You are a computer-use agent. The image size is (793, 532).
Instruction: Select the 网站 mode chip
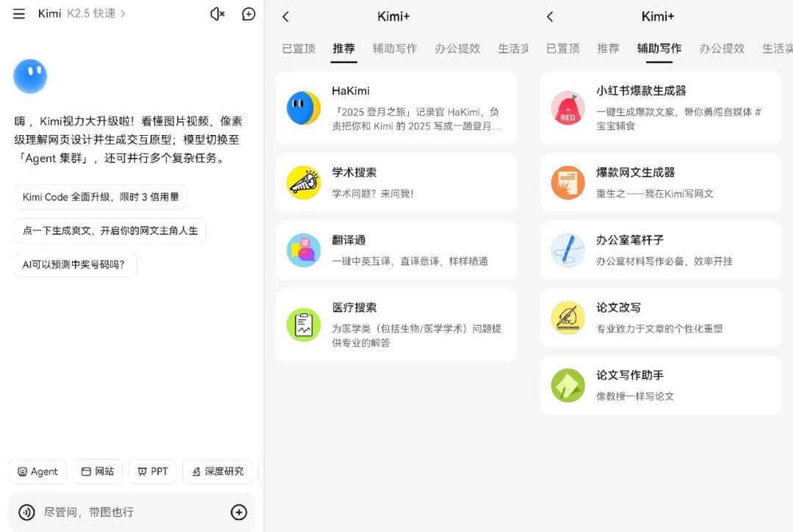98,471
